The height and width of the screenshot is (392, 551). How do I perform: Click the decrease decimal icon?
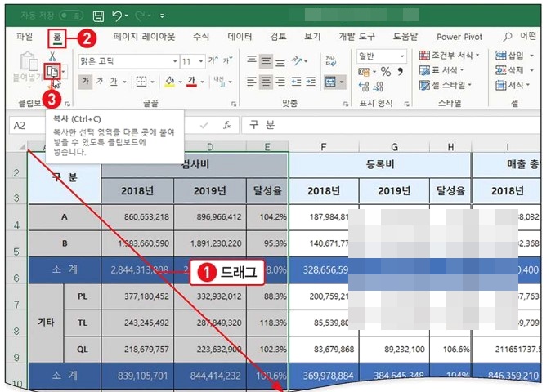point(379,87)
